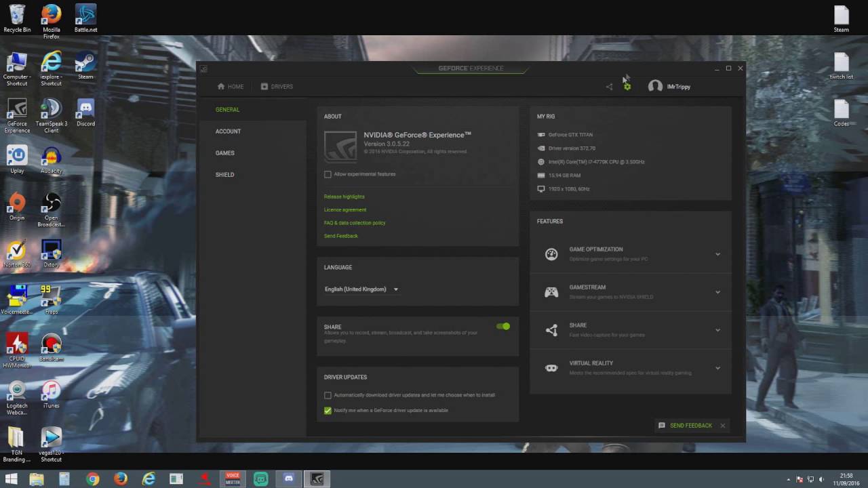Open the IMrTrippy user profile avatar
Screen dimensions: 868x488
click(x=655, y=86)
